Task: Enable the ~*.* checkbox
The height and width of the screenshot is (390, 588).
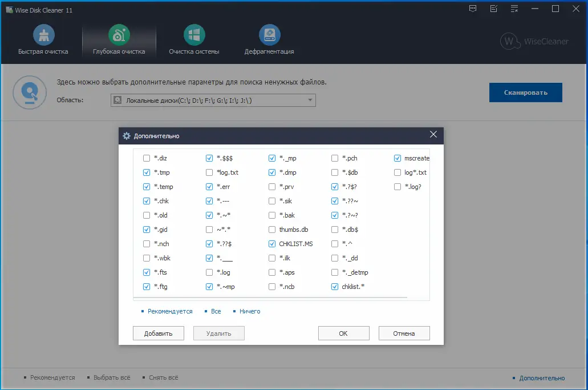Action: coord(209,230)
